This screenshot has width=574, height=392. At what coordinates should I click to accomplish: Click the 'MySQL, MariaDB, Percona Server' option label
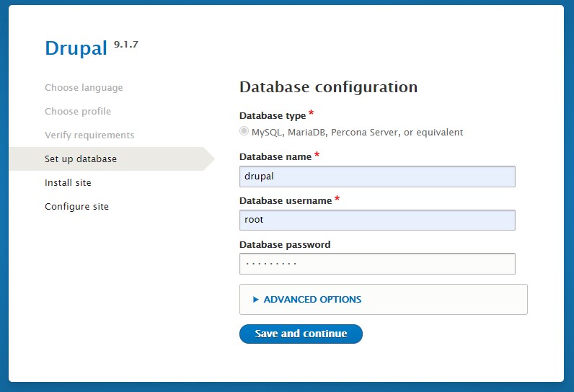tap(357, 133)
